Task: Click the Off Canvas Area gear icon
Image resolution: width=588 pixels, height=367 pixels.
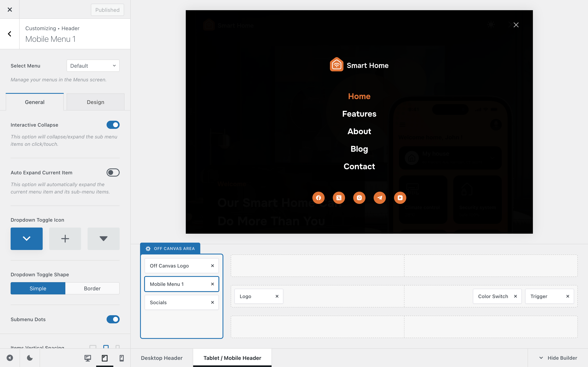Action: (x=148, y=249)
